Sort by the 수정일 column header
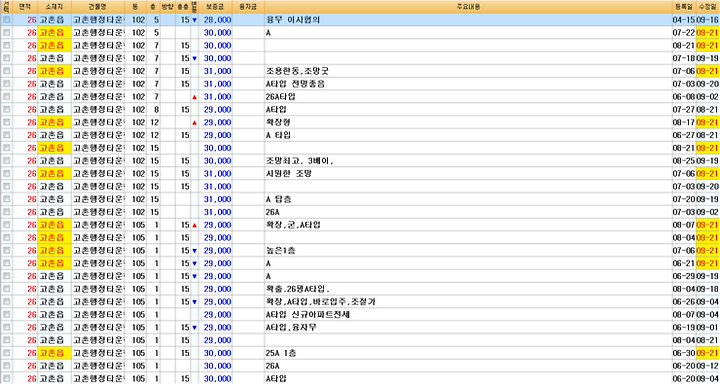This screenshot has height=384, width=720. [x=708, y=7]
